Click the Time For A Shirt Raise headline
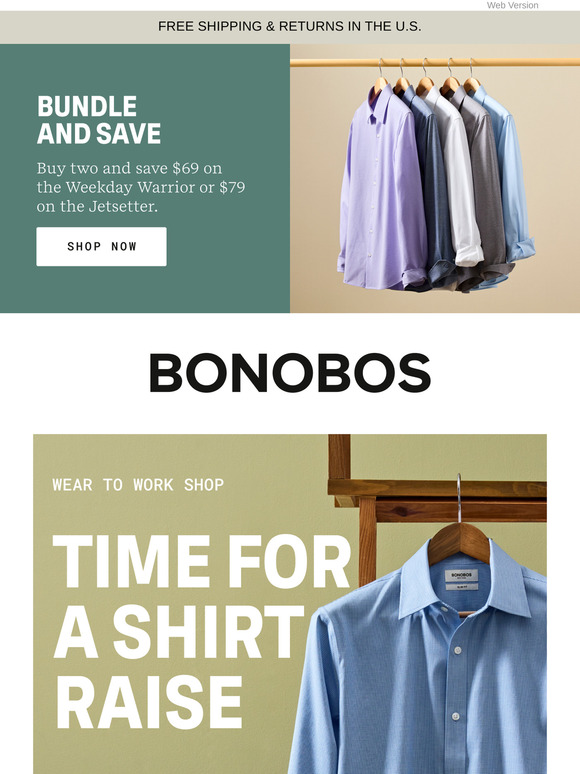580x774 pixels. pos(201,632)
